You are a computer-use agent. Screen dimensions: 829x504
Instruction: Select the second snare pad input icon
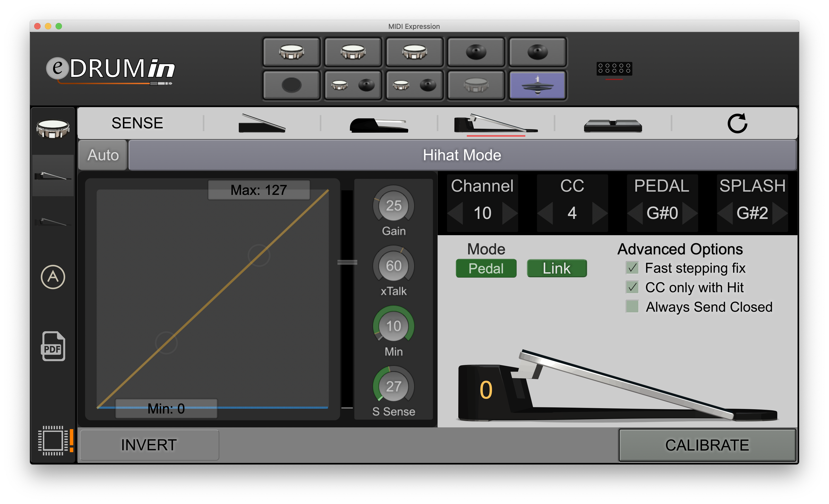(353, 52)
